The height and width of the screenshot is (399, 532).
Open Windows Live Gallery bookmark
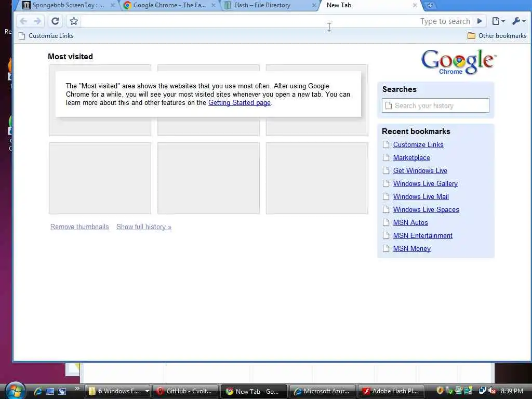[425, 183]
